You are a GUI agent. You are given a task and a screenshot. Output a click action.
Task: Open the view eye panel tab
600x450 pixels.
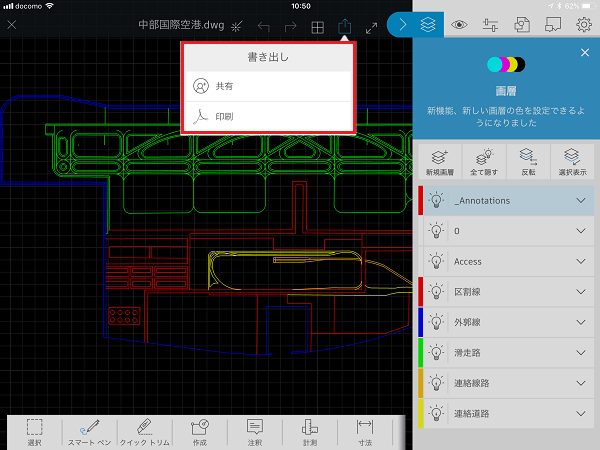(459, 25)
